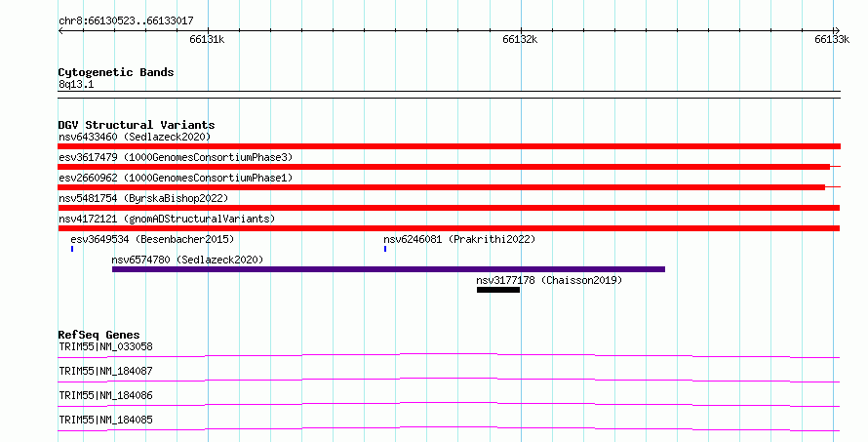
Task: Open esv2660962 (1000GenomesConsortiumPhase1) label
Action: click(176, 178)
